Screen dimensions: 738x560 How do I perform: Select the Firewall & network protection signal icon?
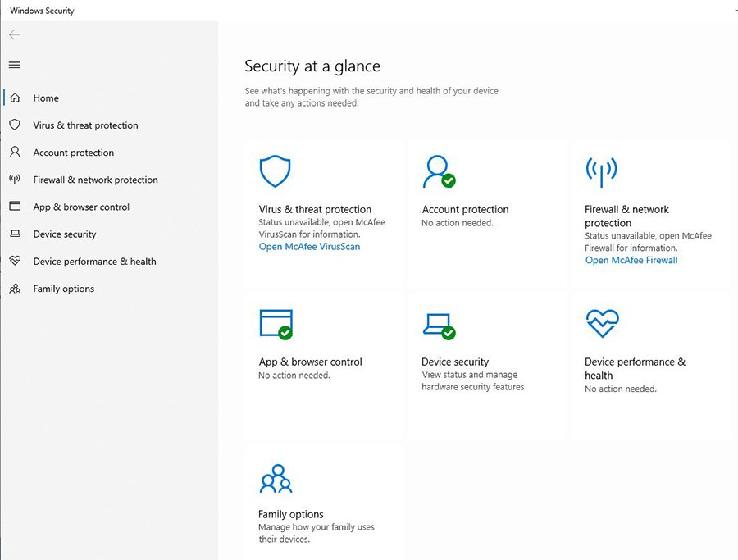[601, 171]
